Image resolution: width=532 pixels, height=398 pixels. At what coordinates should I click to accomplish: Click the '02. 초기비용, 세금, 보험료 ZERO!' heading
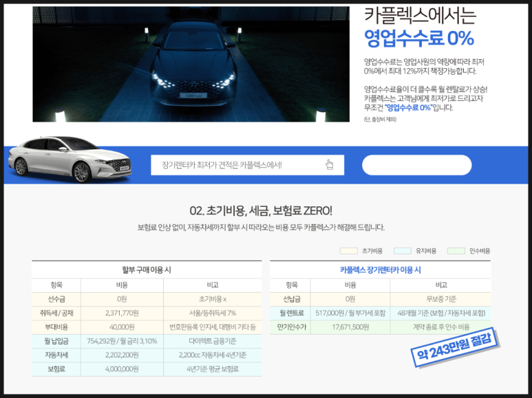(261, 211)
